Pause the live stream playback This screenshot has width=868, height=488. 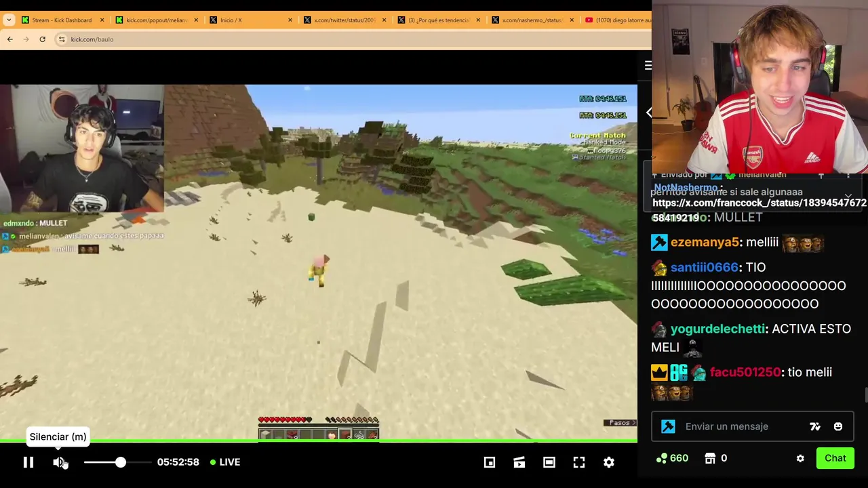(x=28, y=462)
